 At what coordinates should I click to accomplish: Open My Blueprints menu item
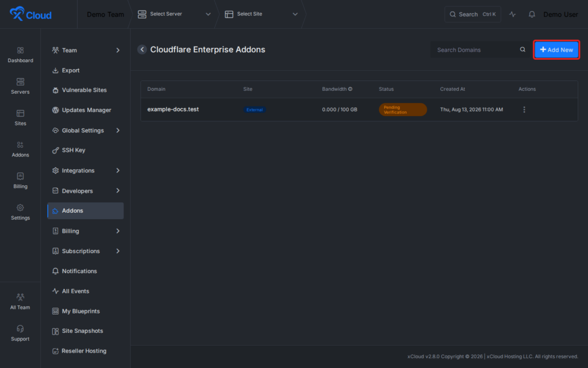tap(86, 311)
